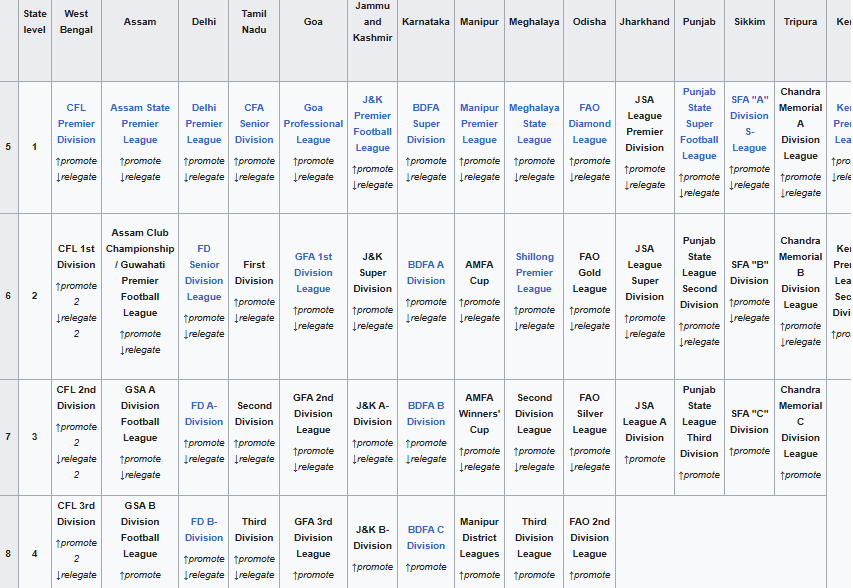Select Chandra Memorial C Division League text

pyautogui.click(x=800, y=422)
